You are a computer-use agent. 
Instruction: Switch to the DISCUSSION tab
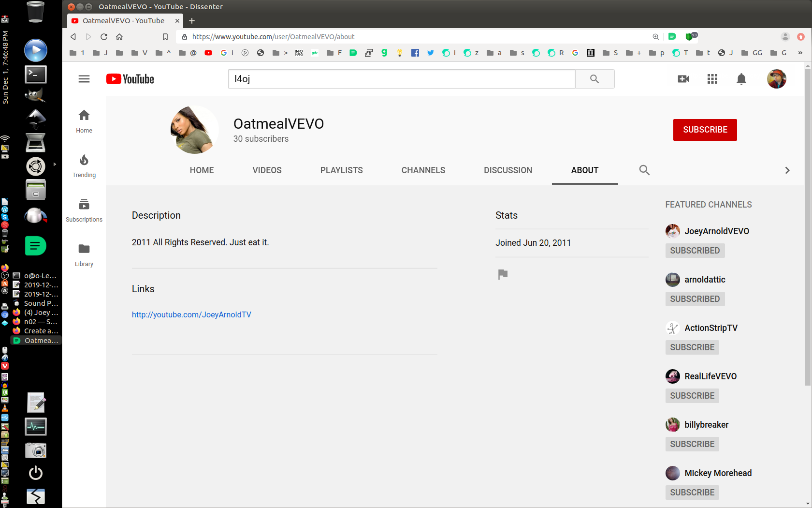508,170
